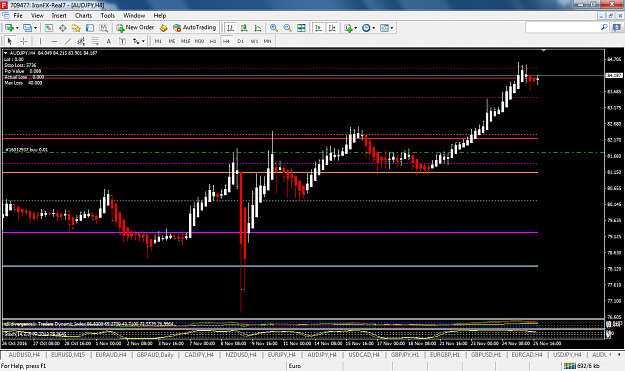625x371 pixels.
Task: Click the toolbar search input field
Action: 562,27
